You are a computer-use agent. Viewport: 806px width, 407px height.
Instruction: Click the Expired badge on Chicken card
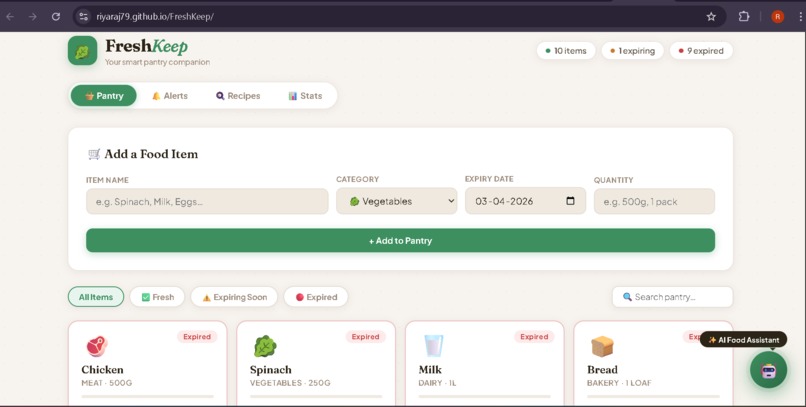coord(197,337)
